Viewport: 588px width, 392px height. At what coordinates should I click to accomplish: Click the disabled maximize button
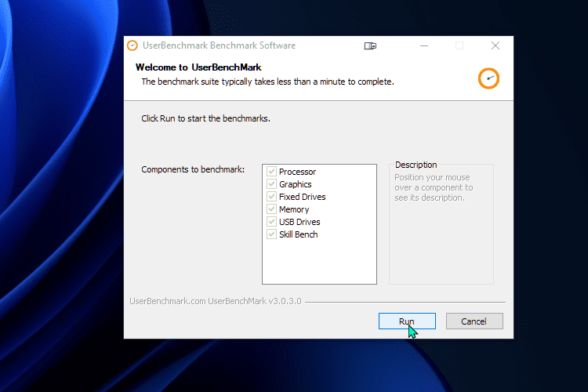459,45
